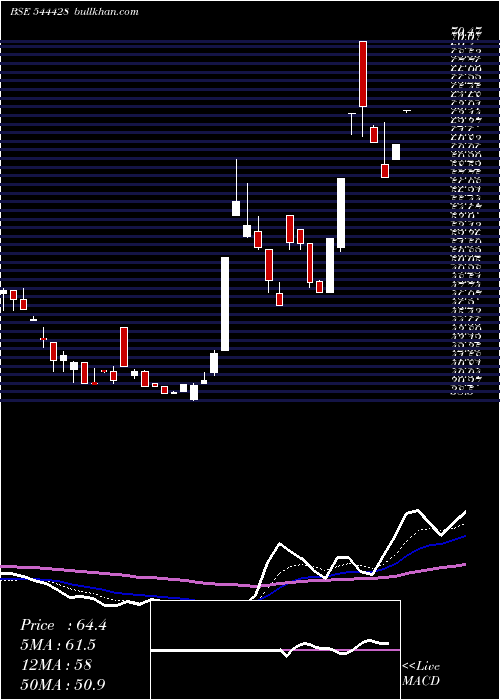Click the <<Live MACD label

(421, 674)
